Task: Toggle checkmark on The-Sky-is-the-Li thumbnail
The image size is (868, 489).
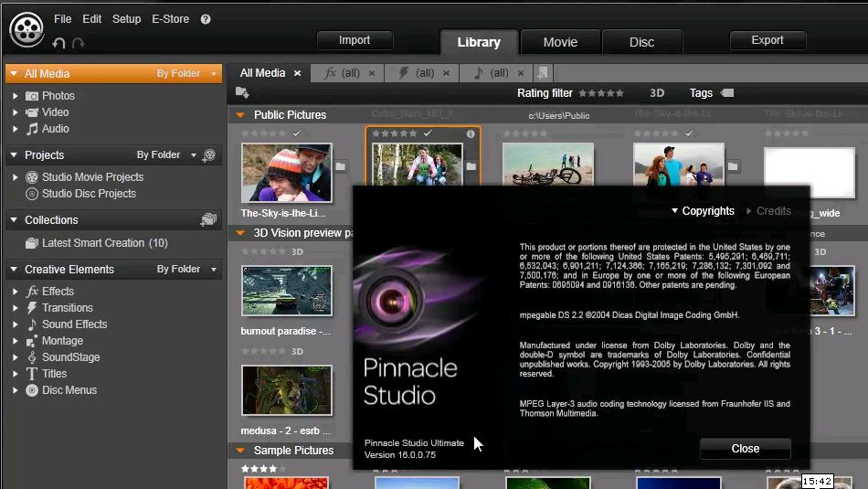Action: tap(297, 133)
